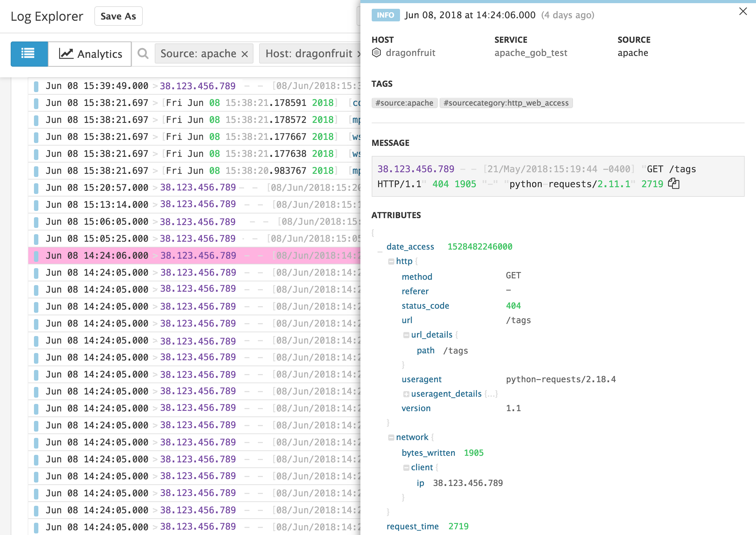The image size is (756, 535).
Task: Click the INFO severity badge
Action: point(385,15)
